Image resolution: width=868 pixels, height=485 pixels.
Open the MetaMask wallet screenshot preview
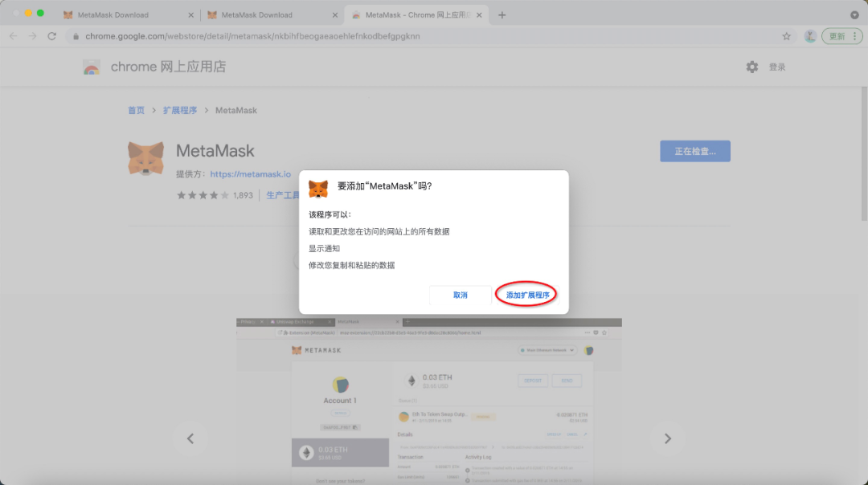tap(429, 401)
